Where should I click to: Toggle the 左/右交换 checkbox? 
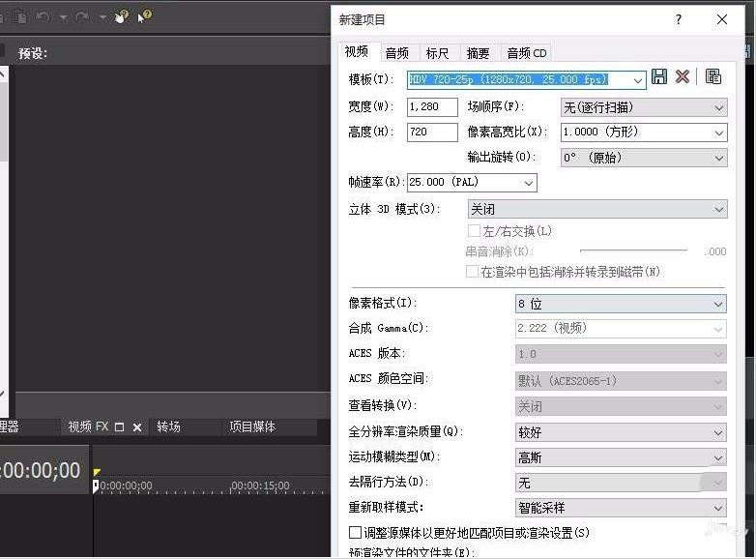(x=474, y=231)
